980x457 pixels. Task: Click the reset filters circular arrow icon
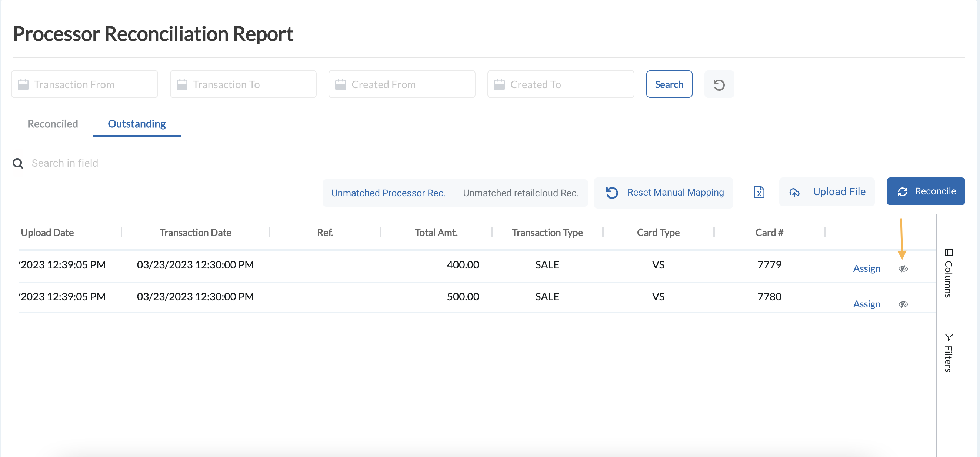tap(719, 84)
